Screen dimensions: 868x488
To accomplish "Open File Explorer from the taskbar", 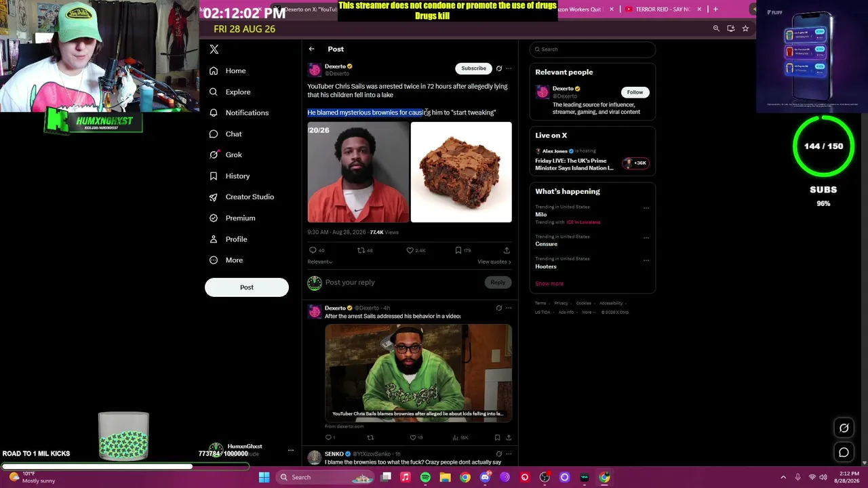I will tap(445, 477).
